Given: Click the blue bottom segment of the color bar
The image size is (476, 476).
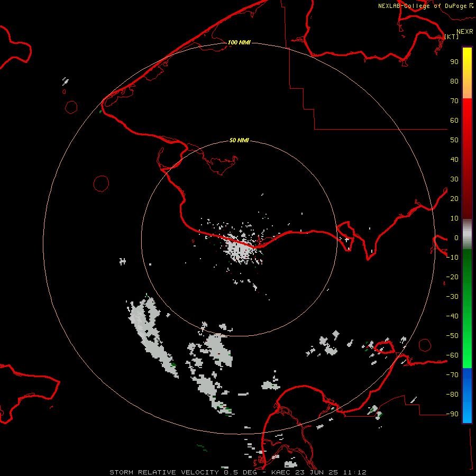Looking at the screenshot, I should [x=467, y=396].
